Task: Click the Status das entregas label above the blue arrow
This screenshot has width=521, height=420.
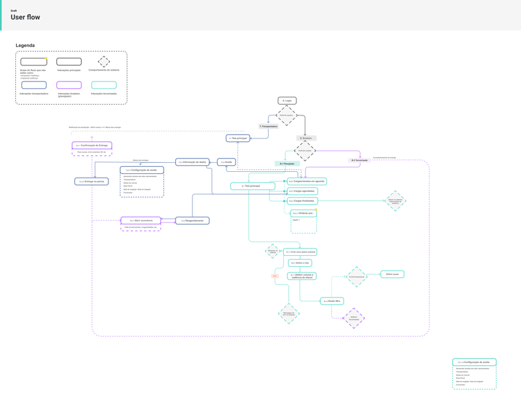Action: (141, 160)
